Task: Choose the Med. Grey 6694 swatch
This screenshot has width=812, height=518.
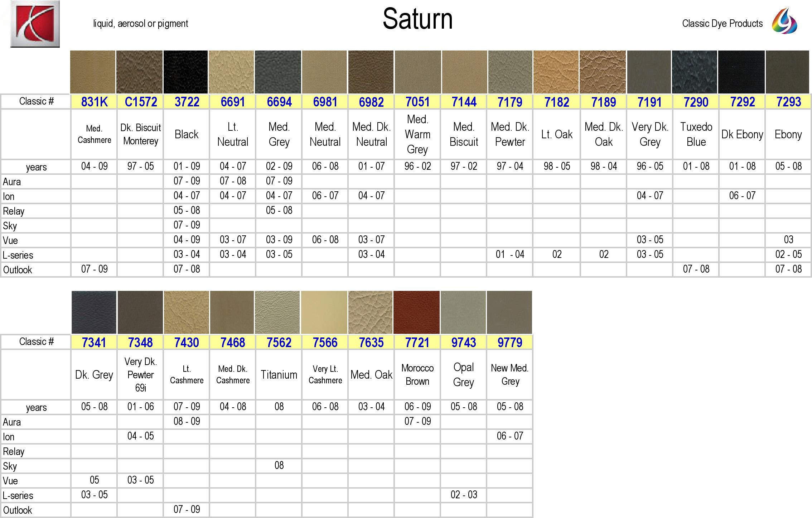Action: pos(278,72)
